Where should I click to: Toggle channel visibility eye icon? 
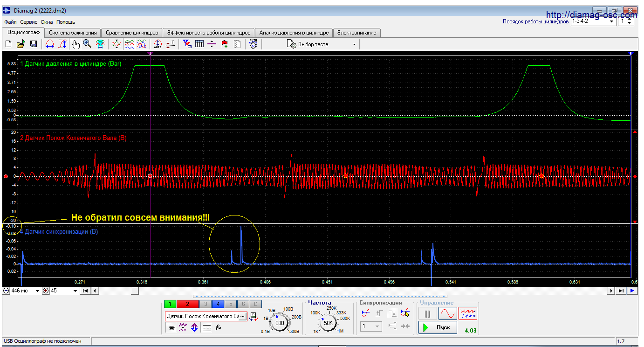(x=171, y=328)
